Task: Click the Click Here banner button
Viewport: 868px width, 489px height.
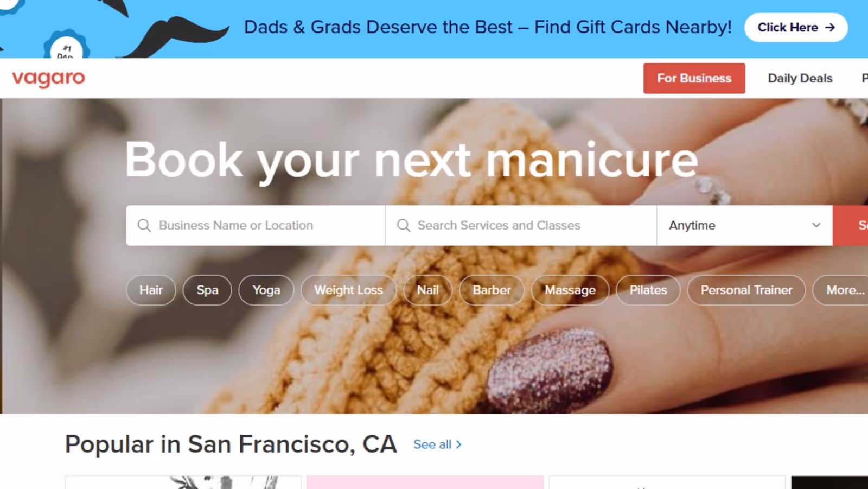Action: tap(796, 27)
